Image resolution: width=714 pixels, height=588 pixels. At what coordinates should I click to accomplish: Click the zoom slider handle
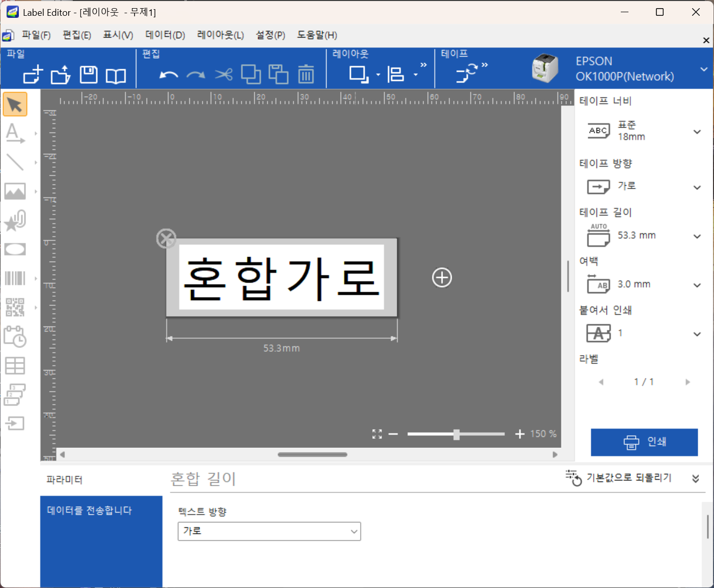point(456,434)
